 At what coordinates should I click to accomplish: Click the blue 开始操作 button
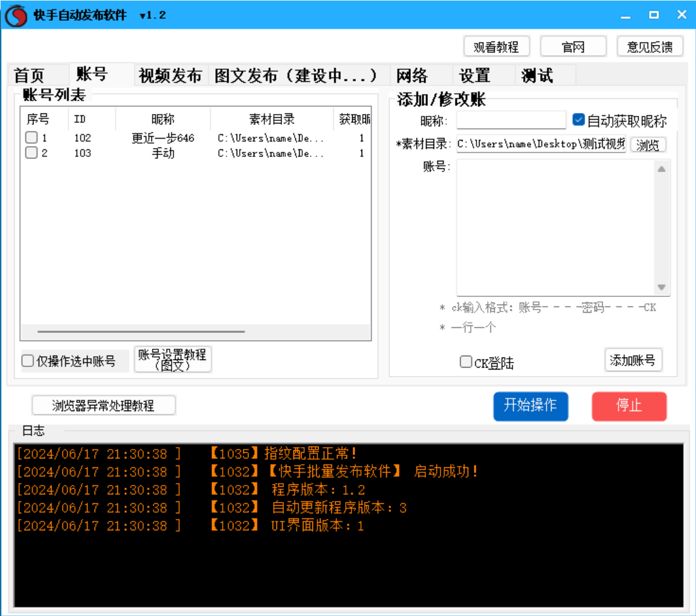pyautogui.click(x=531, y=406)
